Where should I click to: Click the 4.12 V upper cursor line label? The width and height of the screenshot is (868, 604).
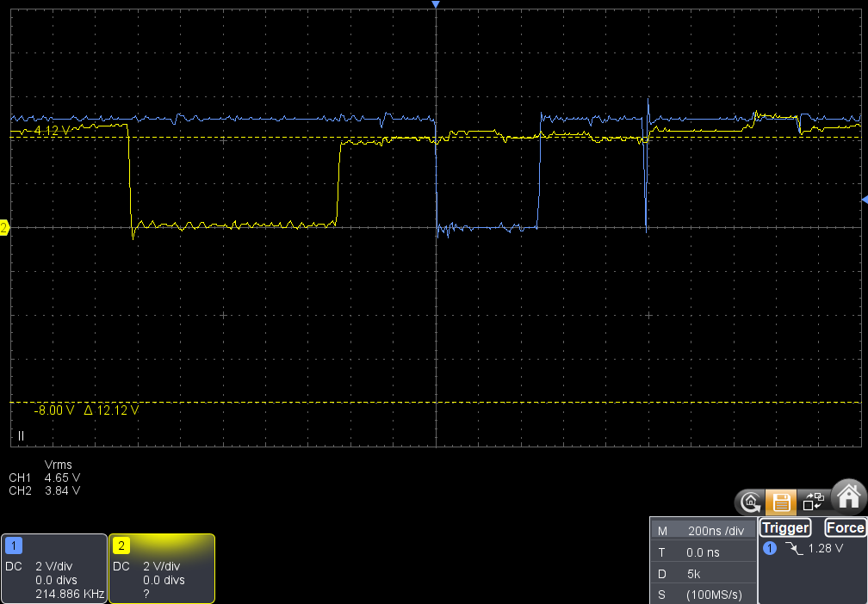[52, 130]
